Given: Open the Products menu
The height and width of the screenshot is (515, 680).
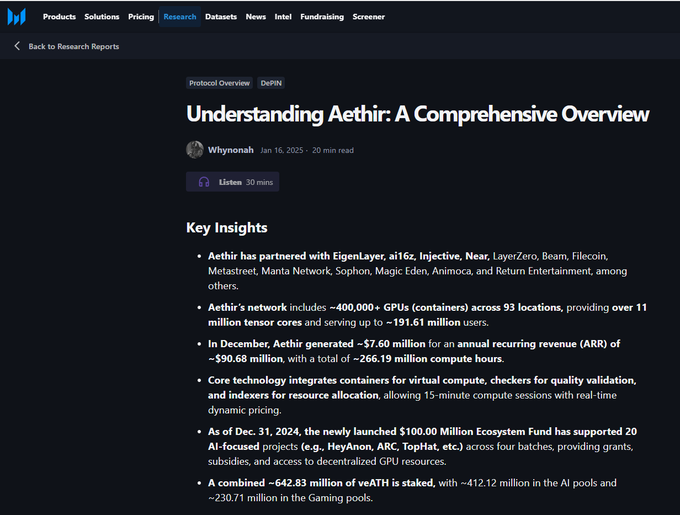Looking at the screenshot, I should pos(59,17).
